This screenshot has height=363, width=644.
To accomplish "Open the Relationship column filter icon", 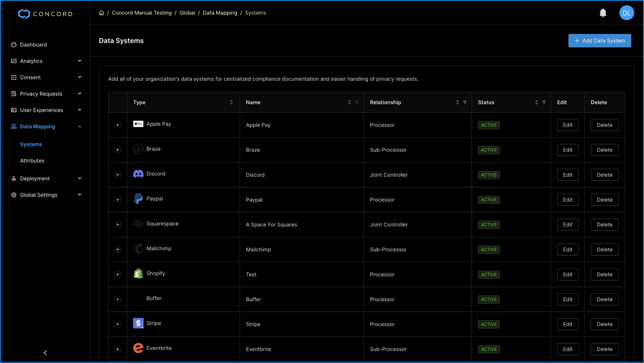I will tap(465, 102).
